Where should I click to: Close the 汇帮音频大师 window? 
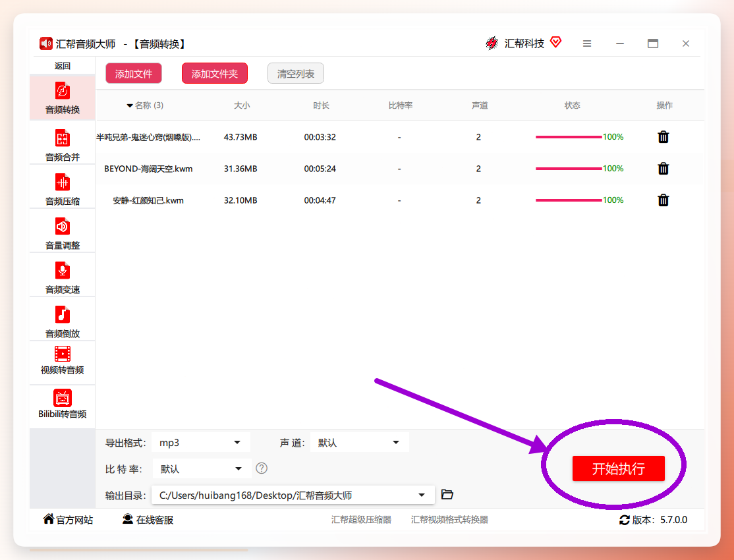tap(686, 43)
